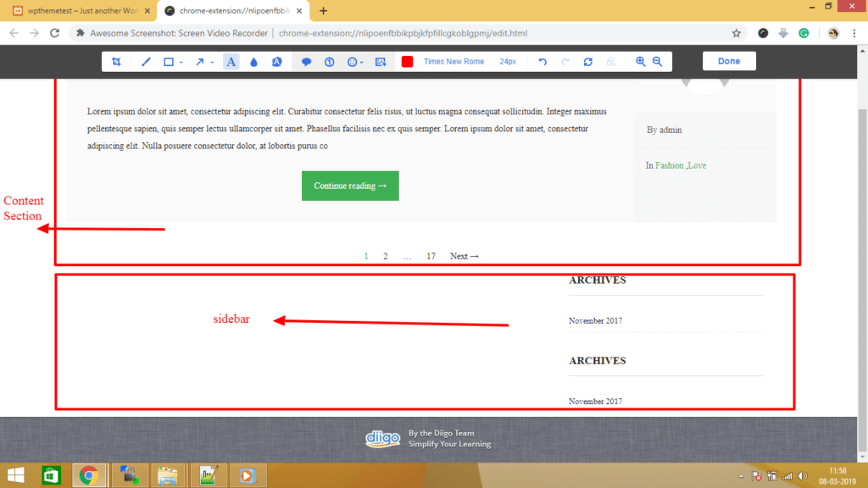Open the rectangle shape dropdown
Viewport: 868px width, 488px height.
[x=180, y=61]
